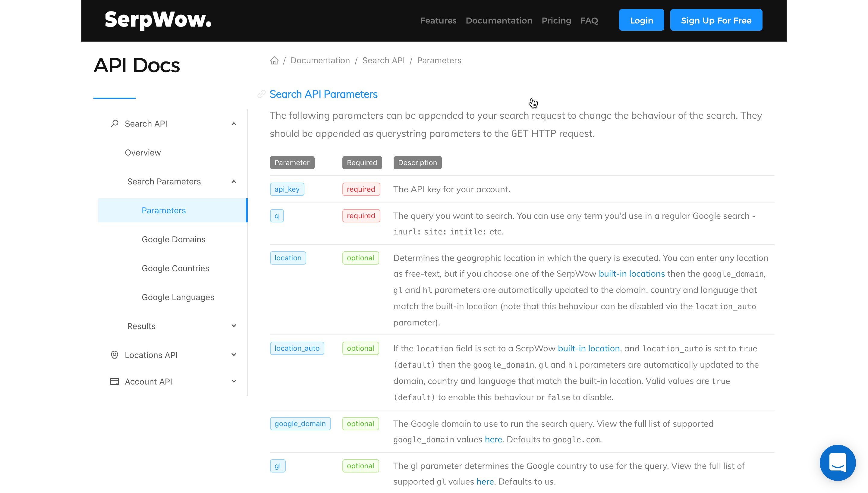Expand the Results chevron
Viewport: 868px width, 493px height.
(x=234, y=326)
